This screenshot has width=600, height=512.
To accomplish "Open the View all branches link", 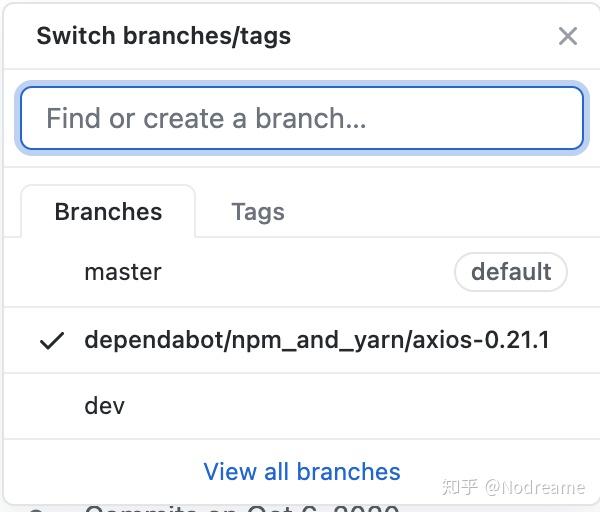I will point(302,471).
